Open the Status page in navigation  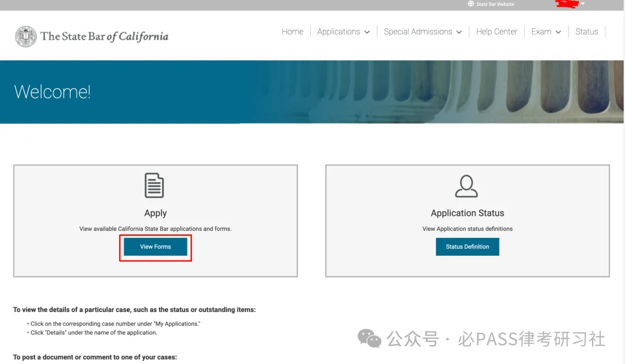tap(586, 31)
